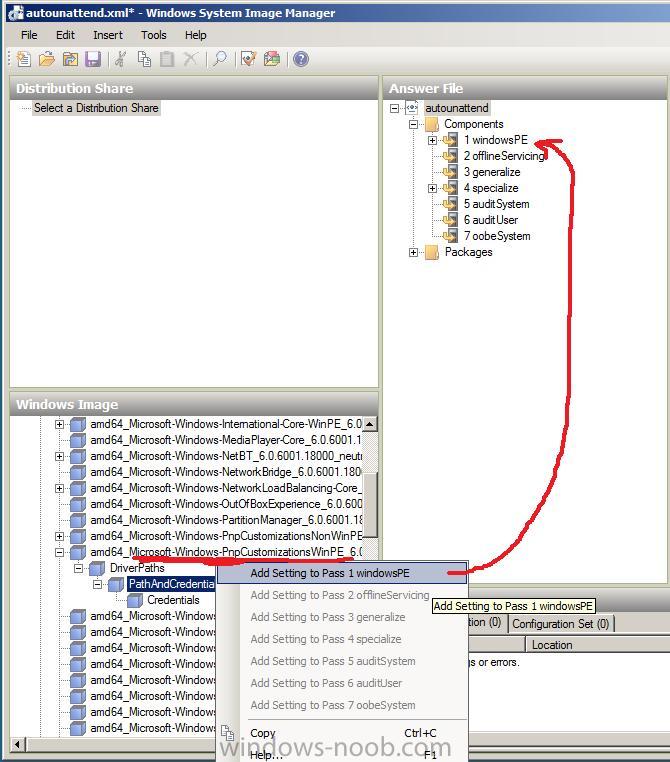670x762 pixels.
Task: Click the PartitionManager component cube icon
Action: (x=78, y=520)
